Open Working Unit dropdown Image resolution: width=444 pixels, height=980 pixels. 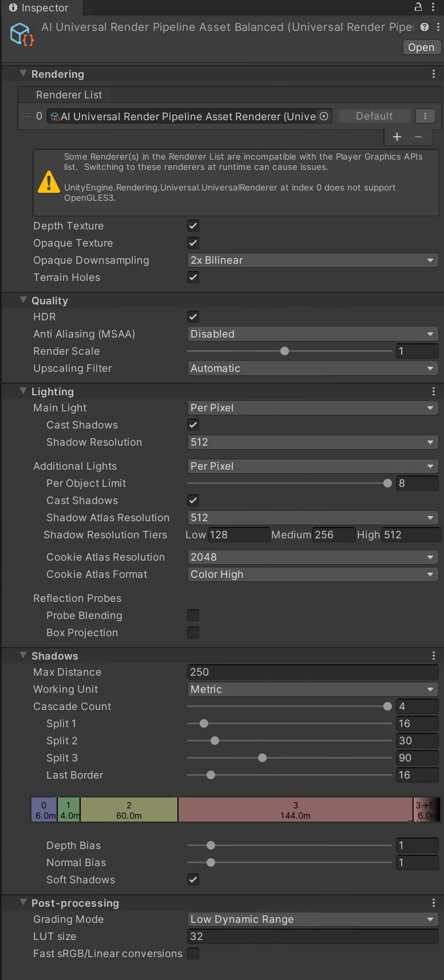tap(313, 689)
